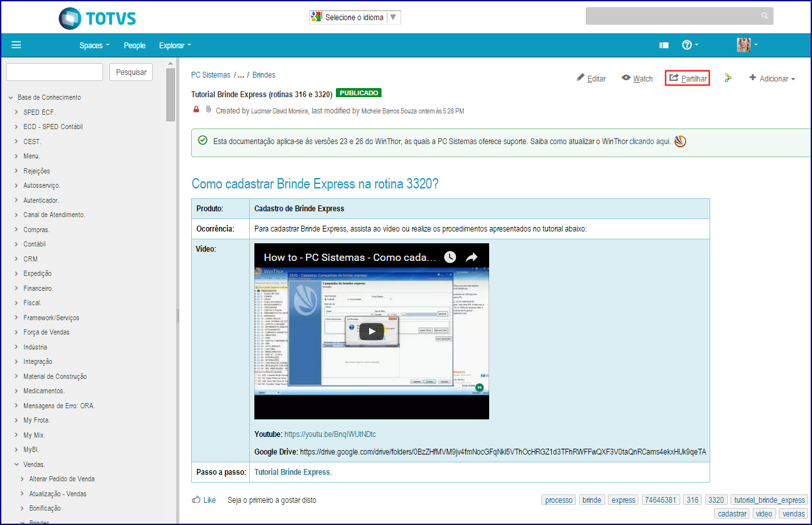Screen dimensions: 812x525
Task: Collapse Base de Conhecimento tree node
Action: coord(10,98)
